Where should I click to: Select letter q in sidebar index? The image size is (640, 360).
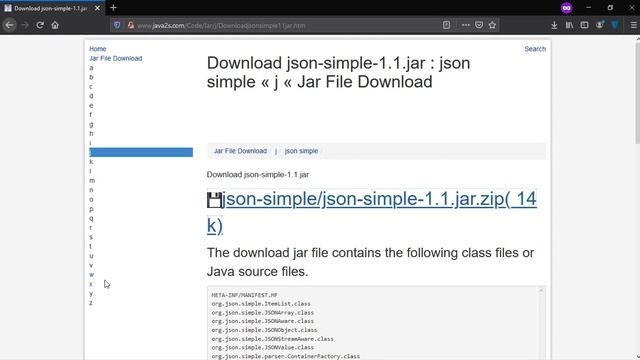coord(91,218)
